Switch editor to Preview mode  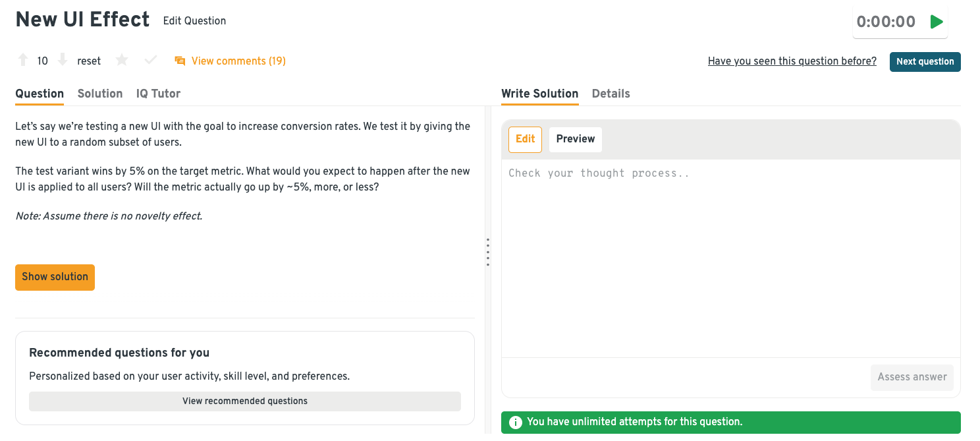(575, 139)
